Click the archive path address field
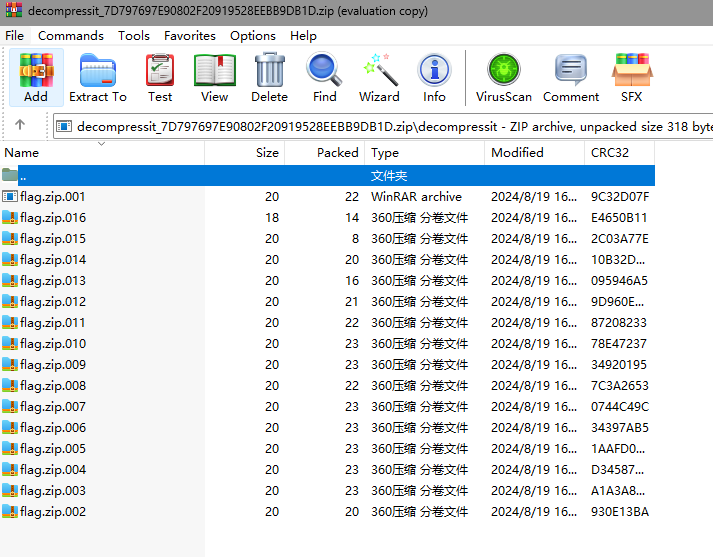The image size is (713, 557). tap(383, 126)
